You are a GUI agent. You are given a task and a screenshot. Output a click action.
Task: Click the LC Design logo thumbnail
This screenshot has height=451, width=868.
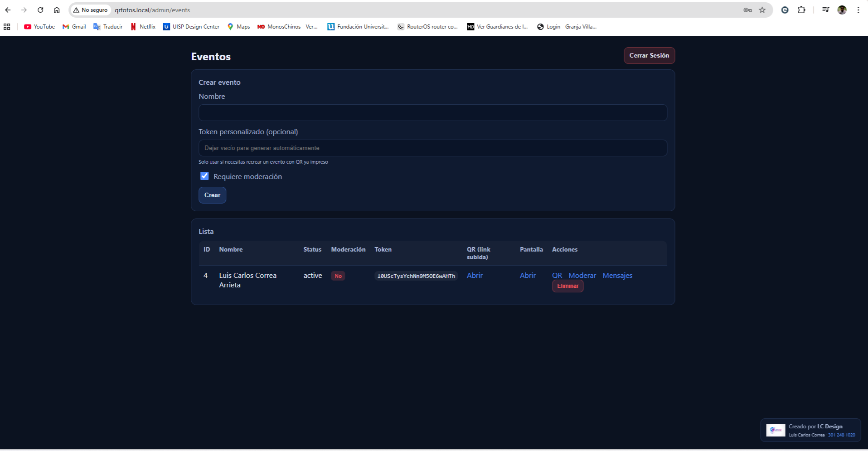point(776,430)
